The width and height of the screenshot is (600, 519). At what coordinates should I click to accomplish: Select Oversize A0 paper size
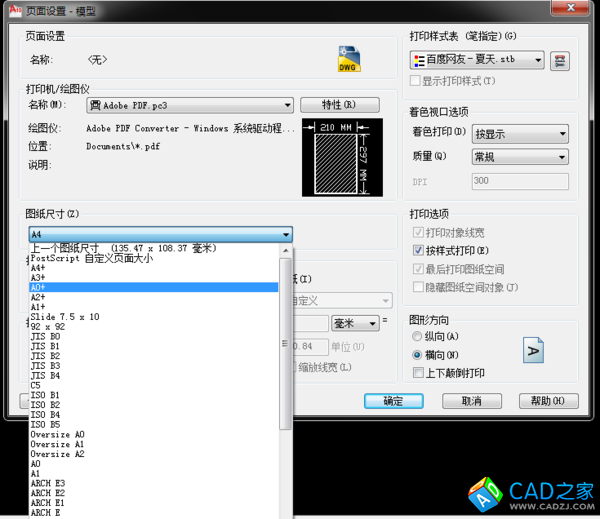pyautogui.click(x=150, y=434)
